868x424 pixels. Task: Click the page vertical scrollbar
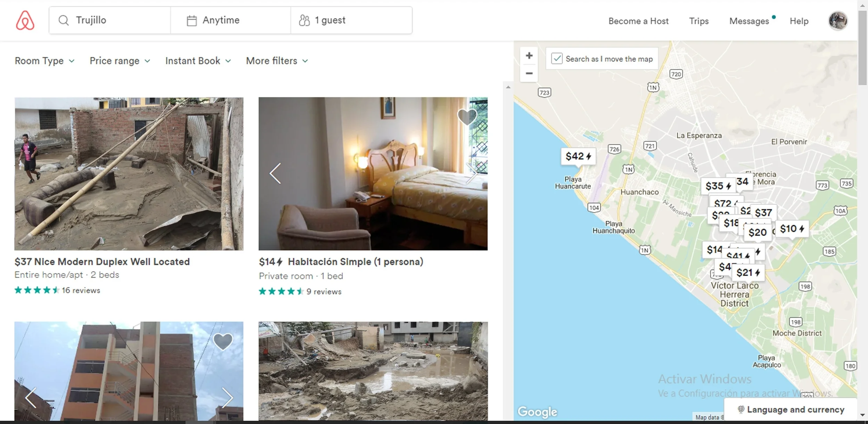(862, 47)
